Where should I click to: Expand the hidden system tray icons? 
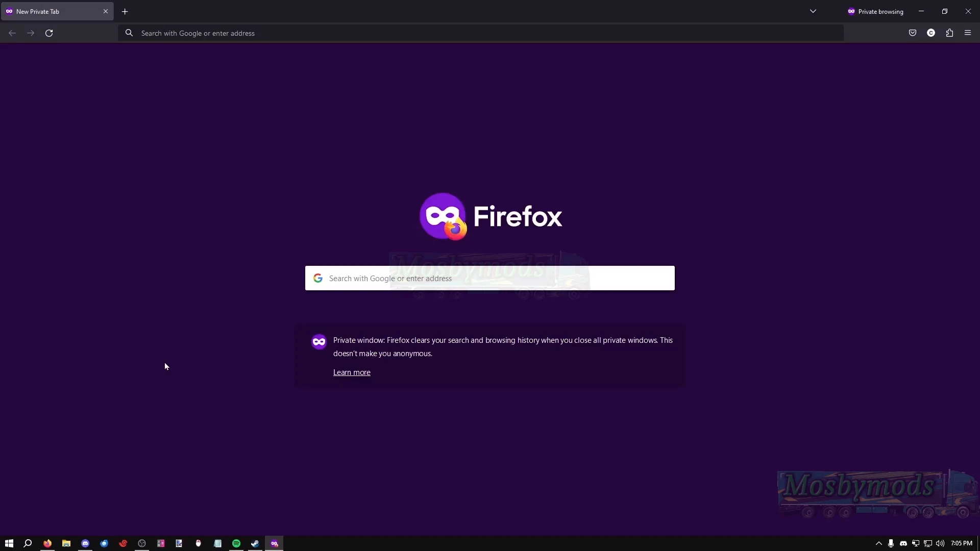tap(879, 543)
